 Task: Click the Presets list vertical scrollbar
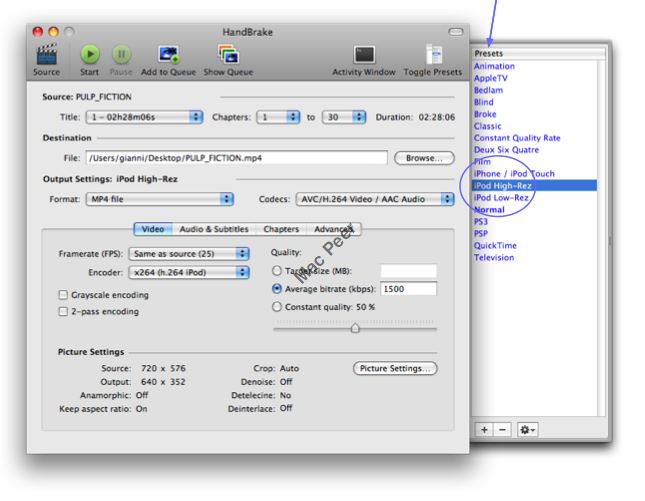[x=601, y=238]
